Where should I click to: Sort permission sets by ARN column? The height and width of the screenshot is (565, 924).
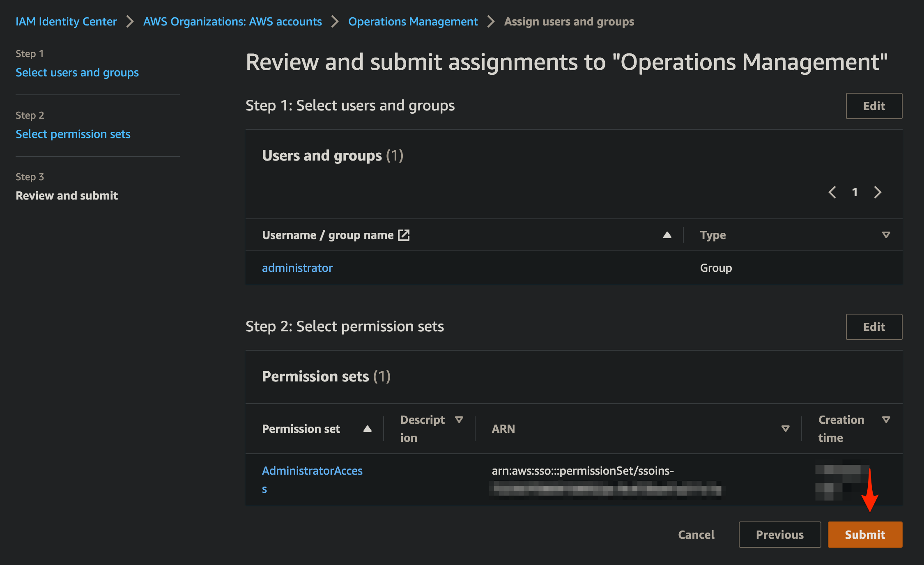click(786, 429)
